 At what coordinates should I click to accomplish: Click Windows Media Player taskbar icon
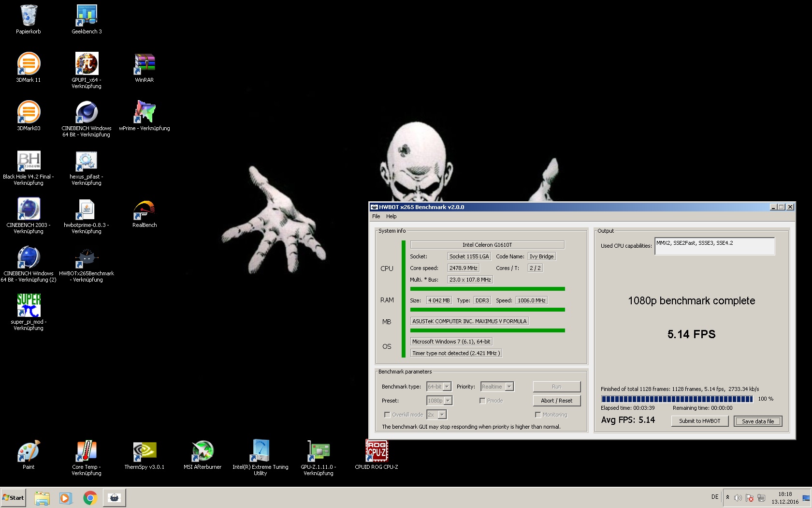click(x=66, y=498)
